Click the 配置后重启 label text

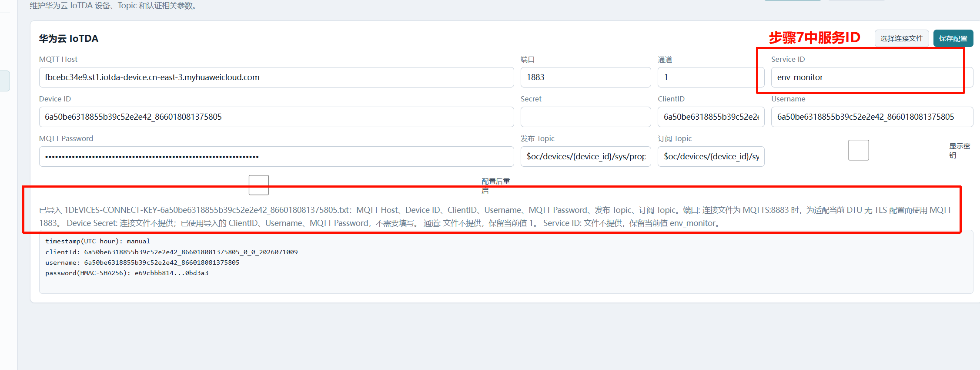click(495, 186)
